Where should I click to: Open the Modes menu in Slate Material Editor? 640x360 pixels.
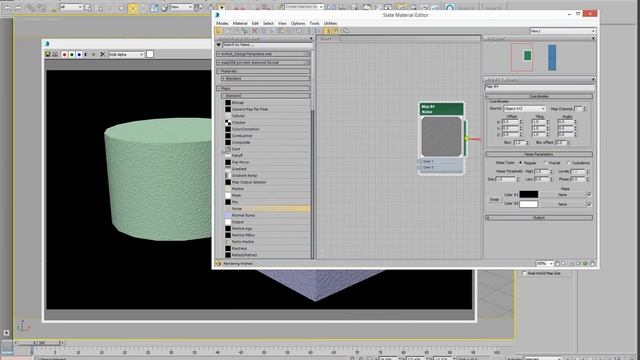222,23
